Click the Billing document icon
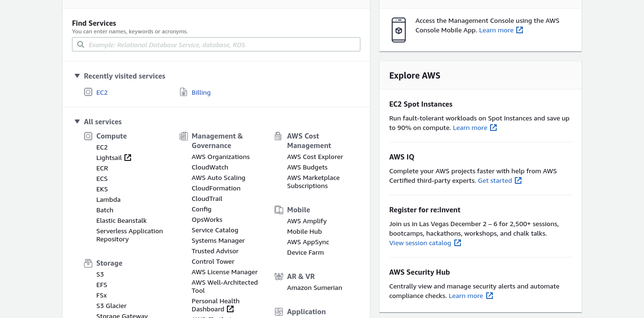 (184, 92)
